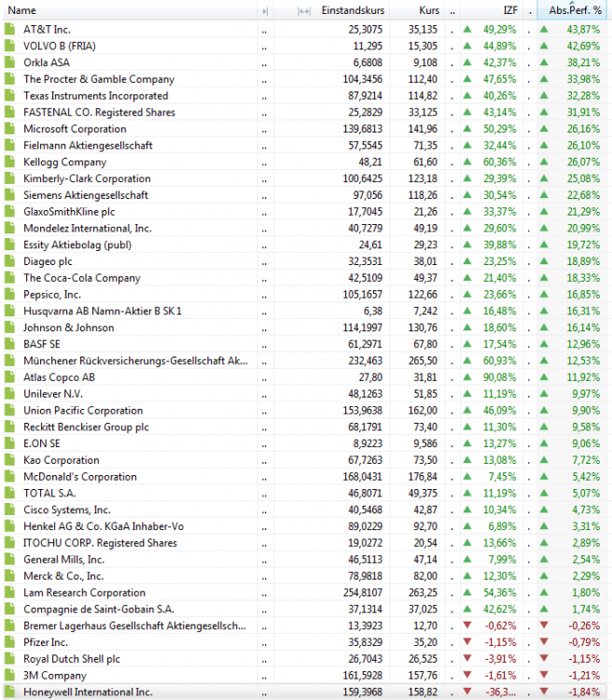
Task: Click the collapsed column marker right of Name header
Action: point(265,10)
